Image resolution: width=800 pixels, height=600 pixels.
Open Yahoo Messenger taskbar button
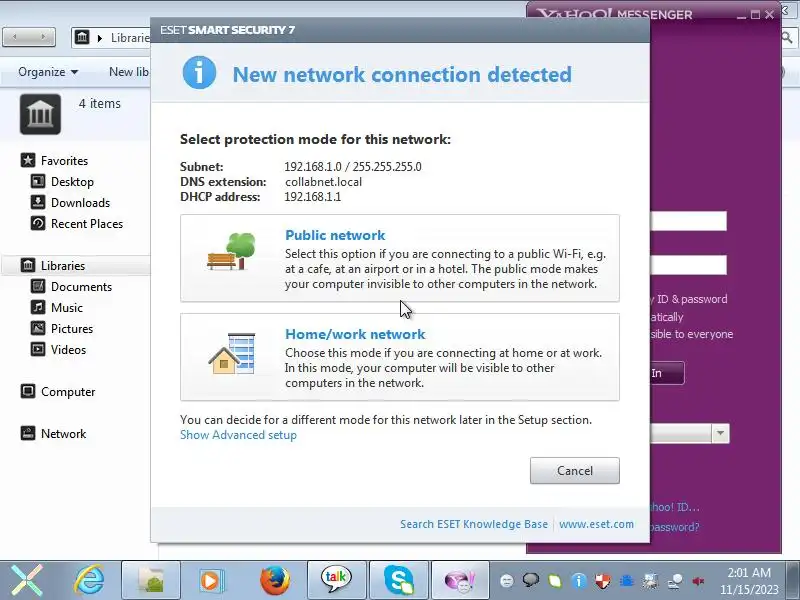click(460, 580)
